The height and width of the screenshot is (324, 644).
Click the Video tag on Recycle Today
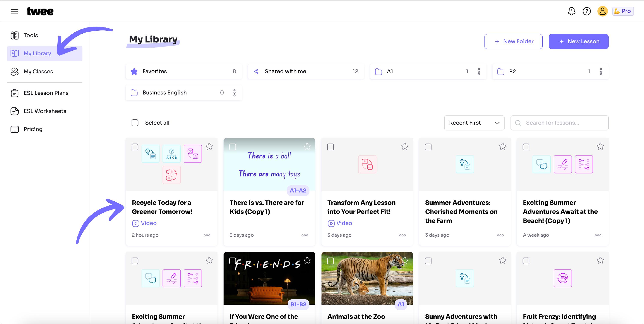click(x=144, y=223)
